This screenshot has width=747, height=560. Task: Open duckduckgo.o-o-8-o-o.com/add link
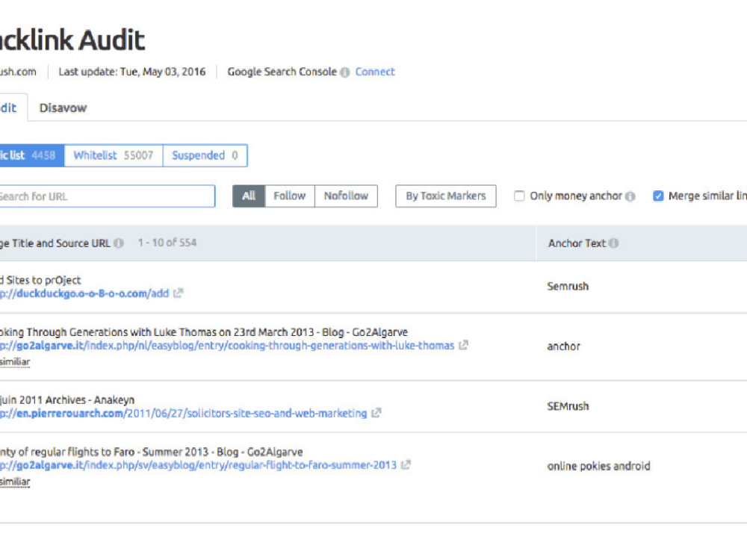pyautogui.click(x=84, y=293)
